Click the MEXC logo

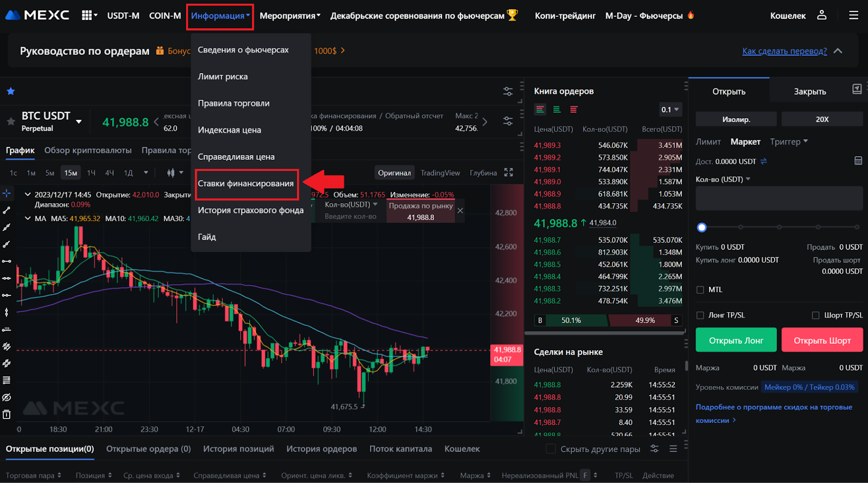[x=37, y=15]
